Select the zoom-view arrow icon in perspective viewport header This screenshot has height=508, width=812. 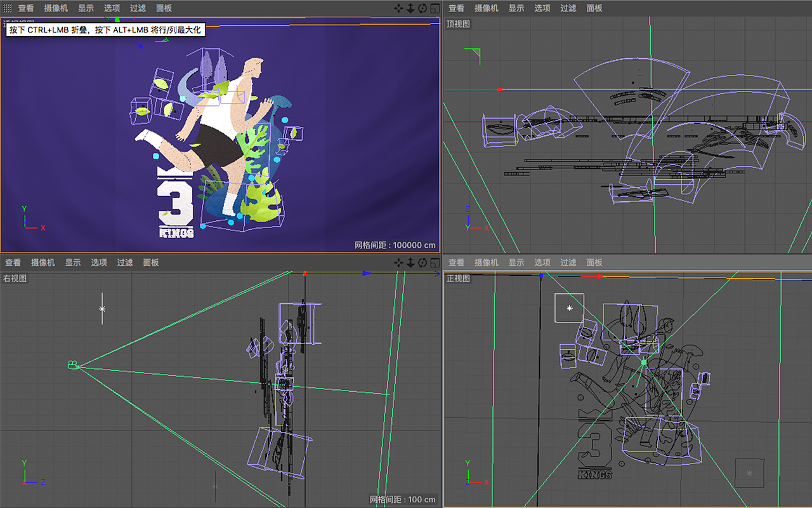(410, 8)
